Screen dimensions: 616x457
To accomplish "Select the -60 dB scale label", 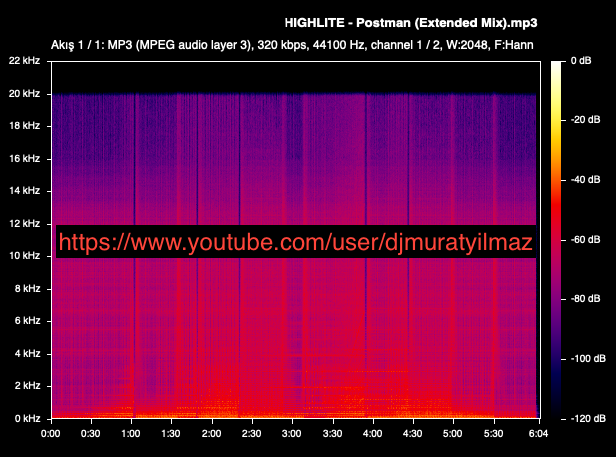I will 585,239.
